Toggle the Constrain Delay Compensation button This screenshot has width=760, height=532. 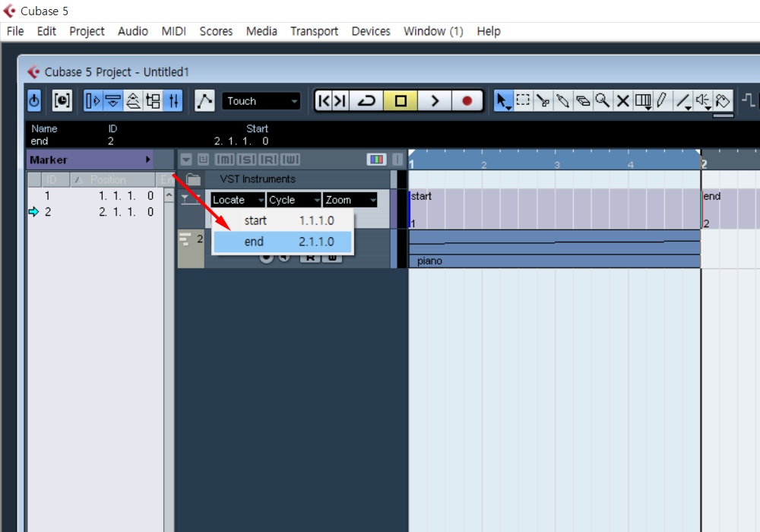point(34,101)
